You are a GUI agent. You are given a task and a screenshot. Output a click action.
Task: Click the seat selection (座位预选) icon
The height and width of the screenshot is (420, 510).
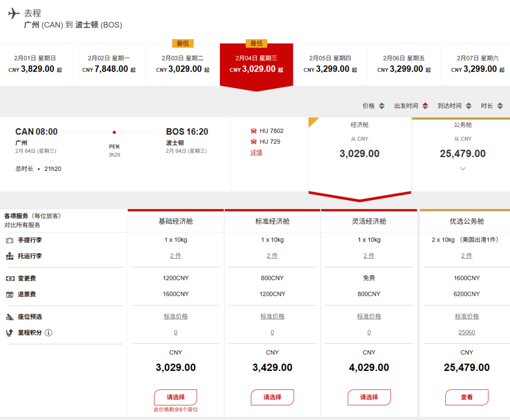pos(9,317)
